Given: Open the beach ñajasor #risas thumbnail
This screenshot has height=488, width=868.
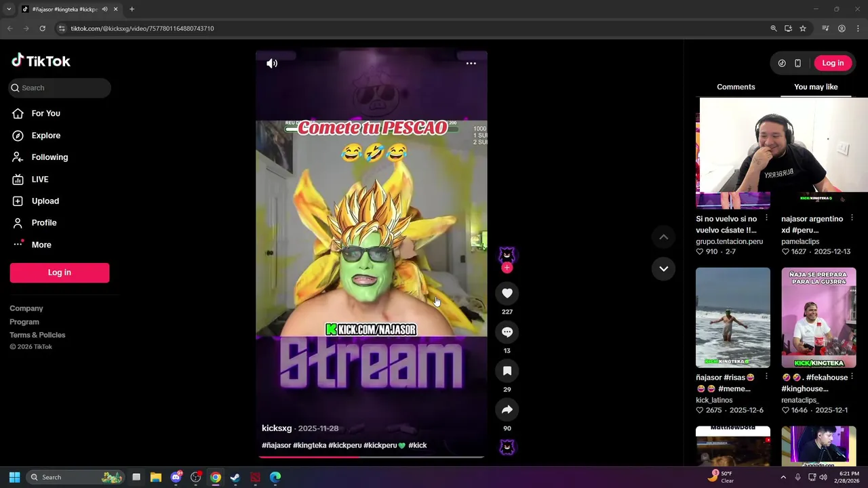Looking at the screenshot, I should click(x=733, y=317).
